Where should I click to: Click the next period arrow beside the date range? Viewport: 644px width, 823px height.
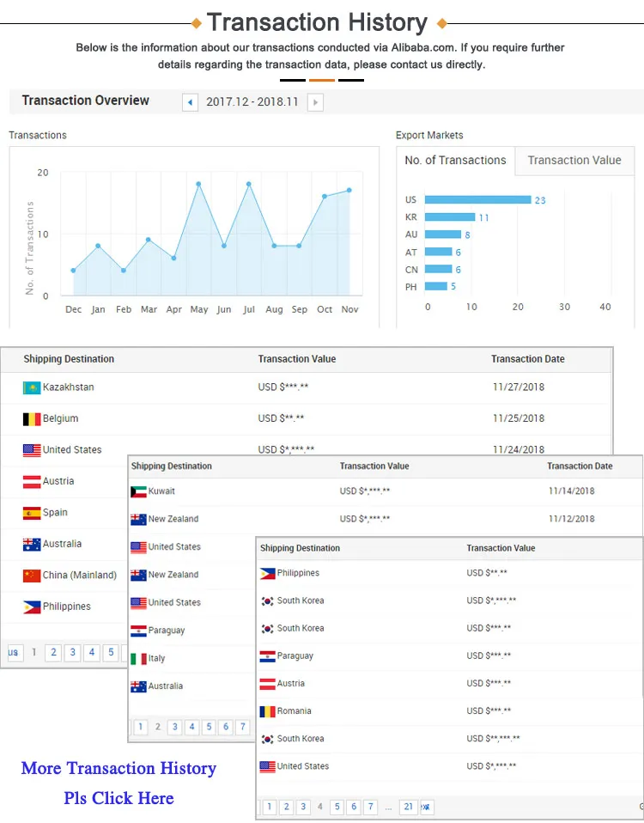coord(315,102)
